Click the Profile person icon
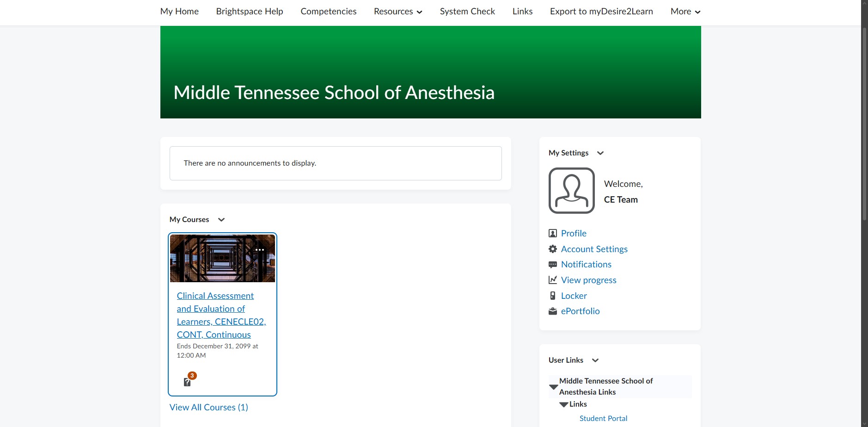Image resolution: width=868 pixels, height=427 pixels. 553,233
